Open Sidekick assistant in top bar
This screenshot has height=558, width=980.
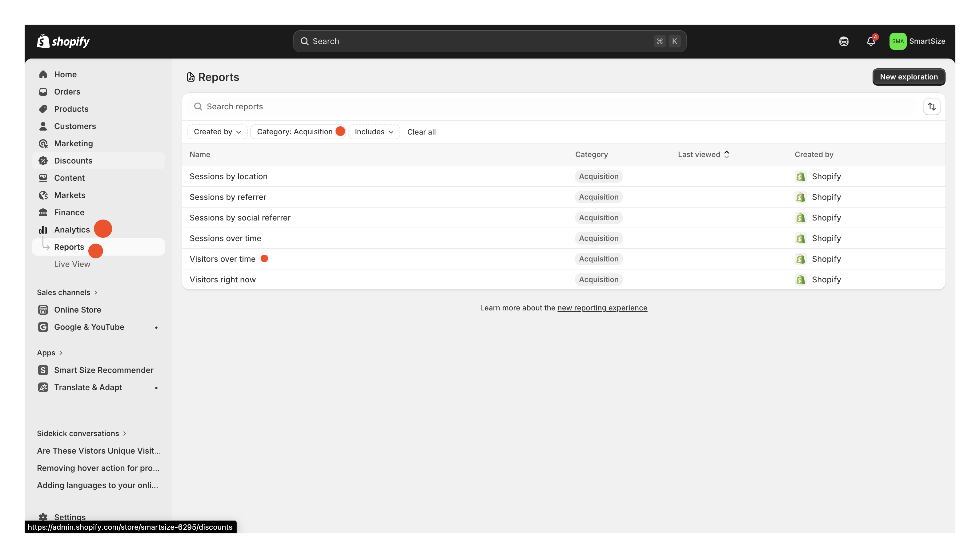843,41
